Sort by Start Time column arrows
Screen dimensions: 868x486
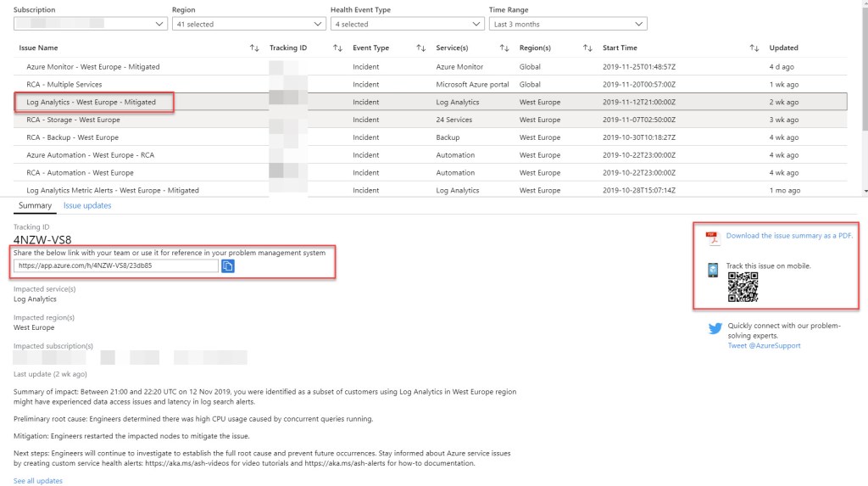point(754,48)
